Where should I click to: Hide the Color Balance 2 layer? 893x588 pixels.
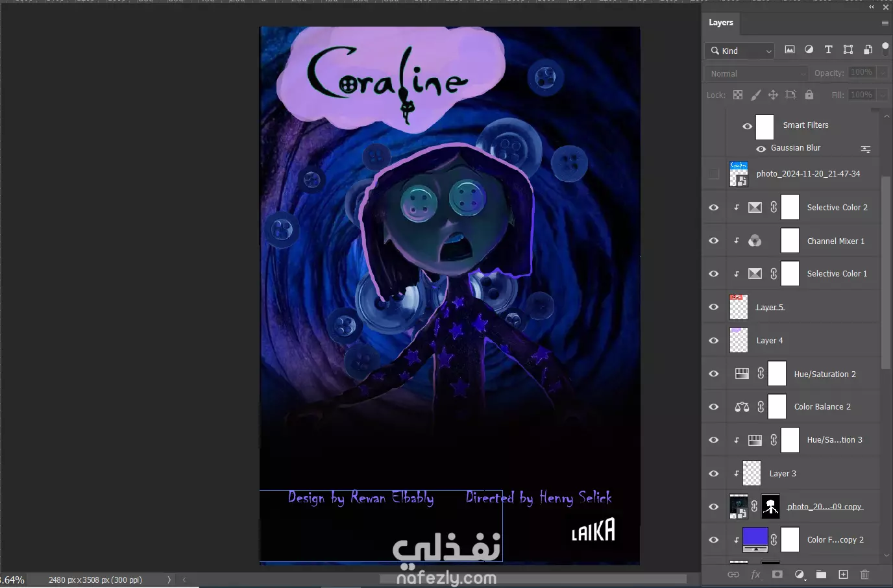coord(714,407)
